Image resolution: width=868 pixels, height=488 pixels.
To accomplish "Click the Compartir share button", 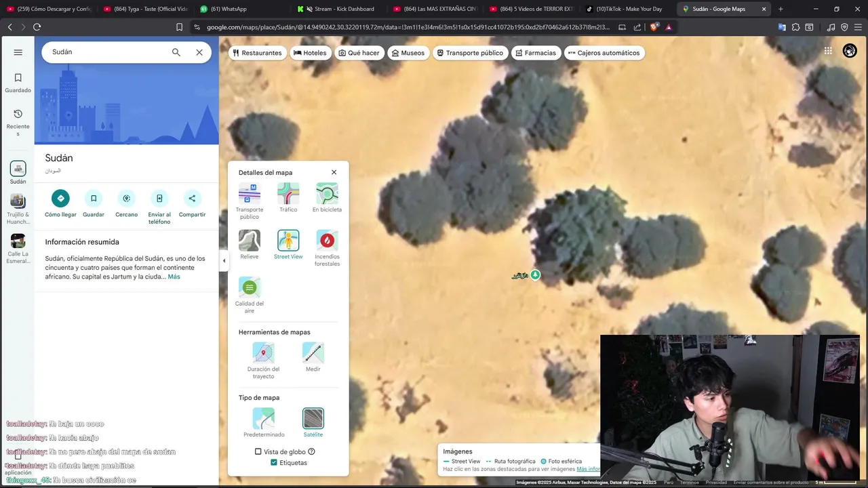I will (x=192, y=204).
